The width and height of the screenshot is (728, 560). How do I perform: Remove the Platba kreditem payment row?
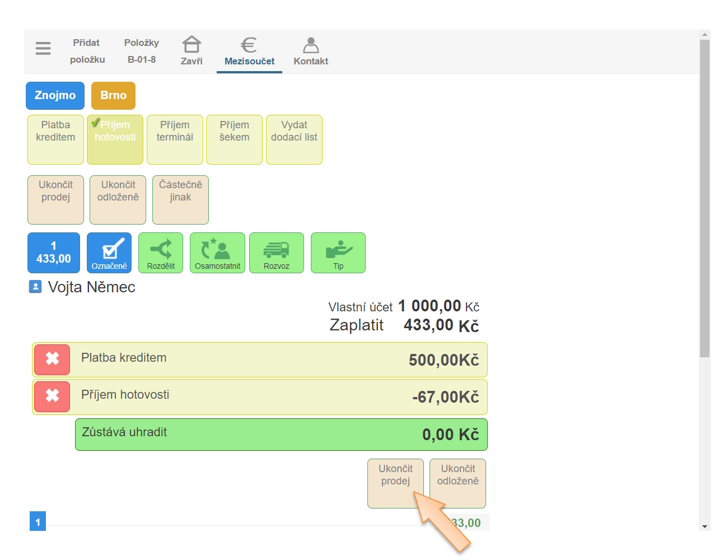point(52,360)
